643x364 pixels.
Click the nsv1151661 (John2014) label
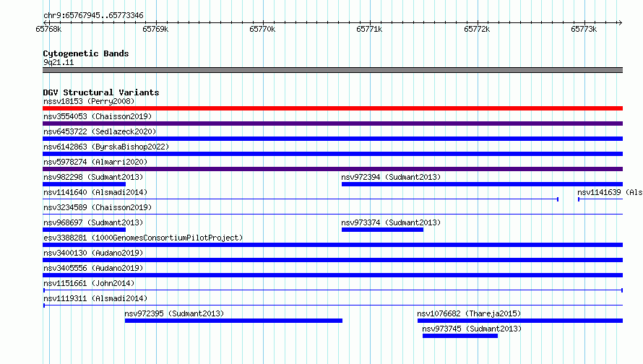click(89, 283)
